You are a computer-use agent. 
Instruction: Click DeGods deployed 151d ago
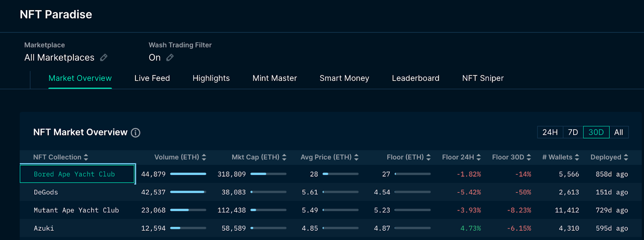(612, 192)
